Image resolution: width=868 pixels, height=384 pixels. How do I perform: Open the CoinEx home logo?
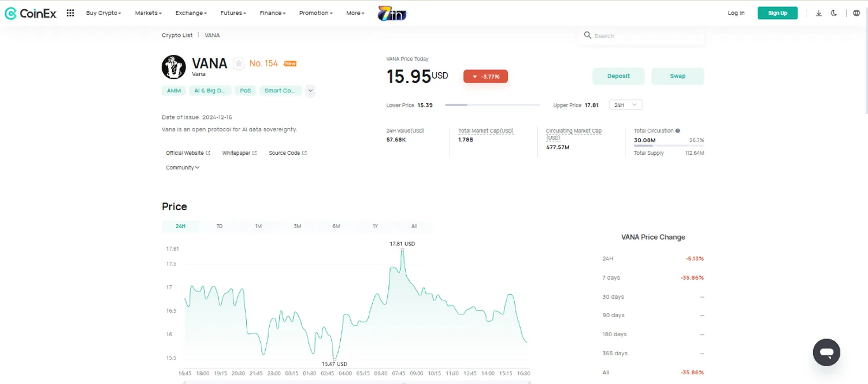[x=30, y=13]
